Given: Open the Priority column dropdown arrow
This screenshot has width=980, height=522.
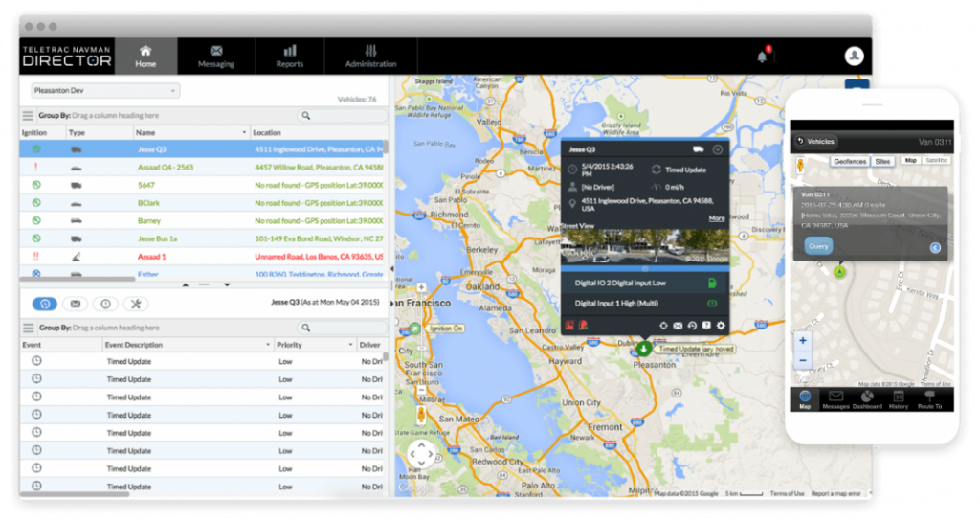Looking at the screenshot, I should point(349,345).
